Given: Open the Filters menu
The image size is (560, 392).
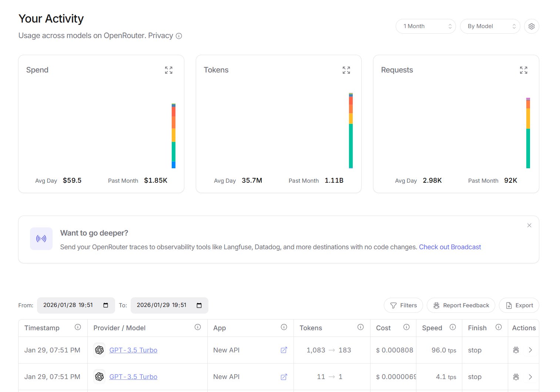Looking at the screenshot, I should (403, 305).
